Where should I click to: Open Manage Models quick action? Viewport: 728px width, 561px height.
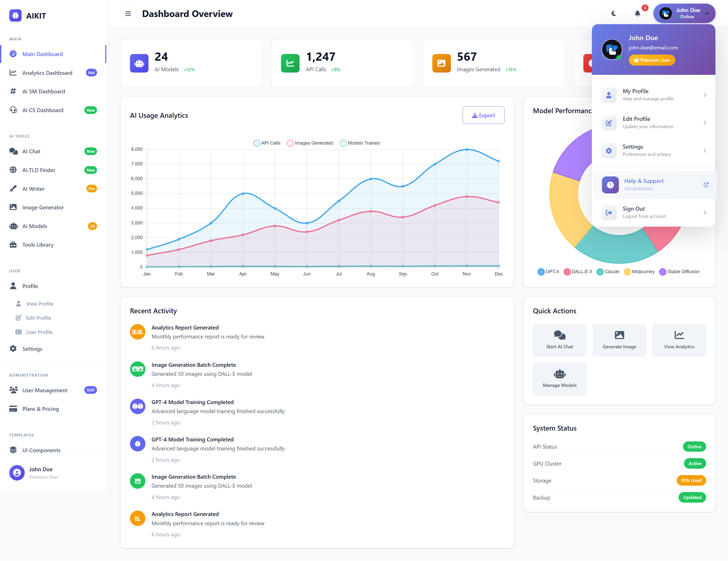559,379
